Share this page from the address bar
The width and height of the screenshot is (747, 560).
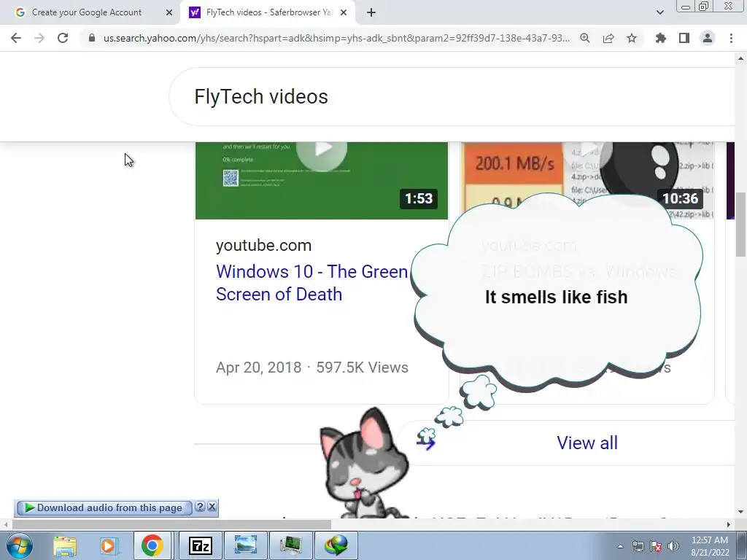point(608,38)
